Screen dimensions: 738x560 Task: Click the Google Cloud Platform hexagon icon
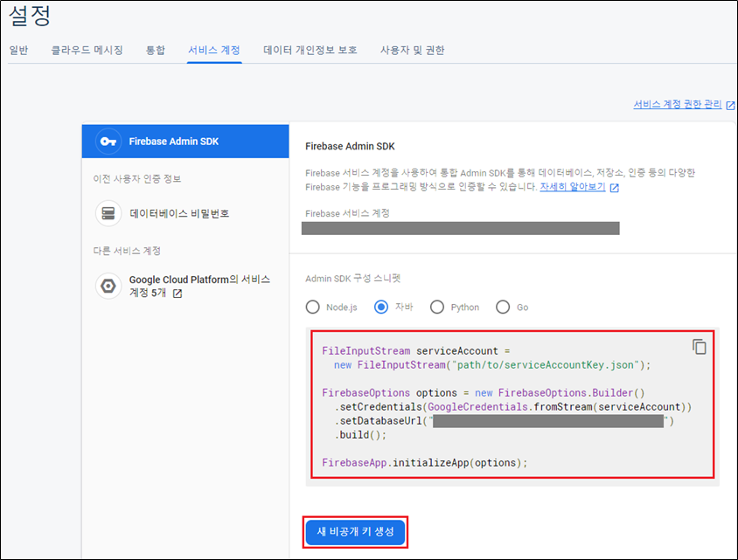coord(108,286)
